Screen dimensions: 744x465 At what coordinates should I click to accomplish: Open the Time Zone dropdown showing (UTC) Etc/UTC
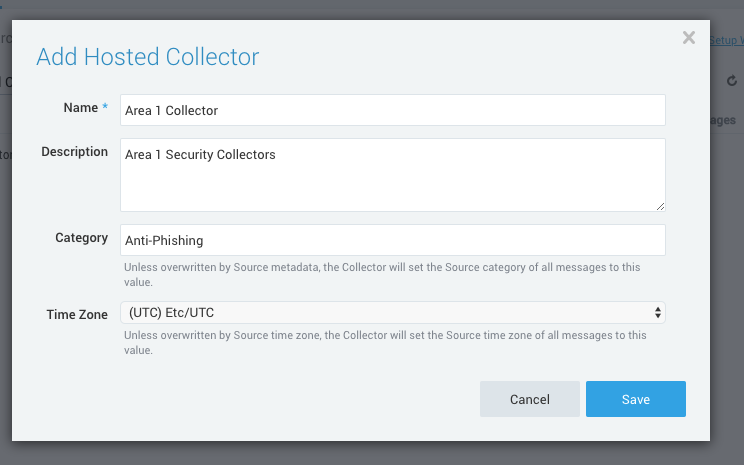[392, 313]
